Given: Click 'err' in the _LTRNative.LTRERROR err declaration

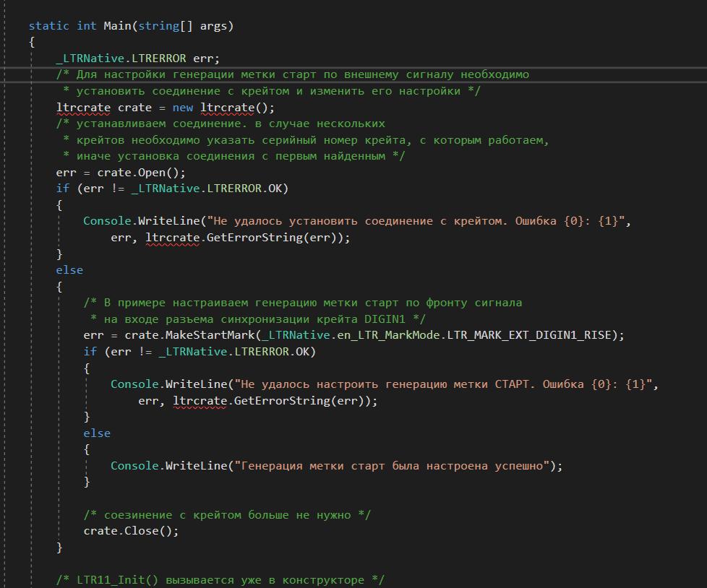Looking at the screenshot, I should pos(203,59).
